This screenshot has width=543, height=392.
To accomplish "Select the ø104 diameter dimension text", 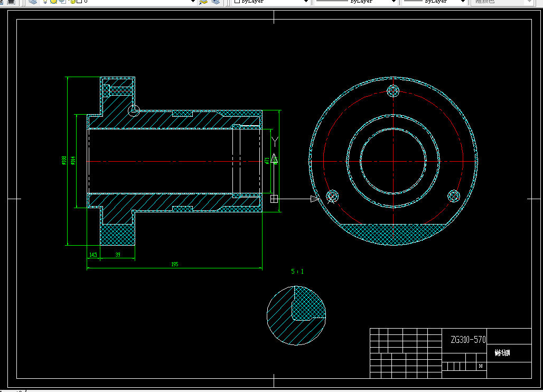I will coord(73,160).
